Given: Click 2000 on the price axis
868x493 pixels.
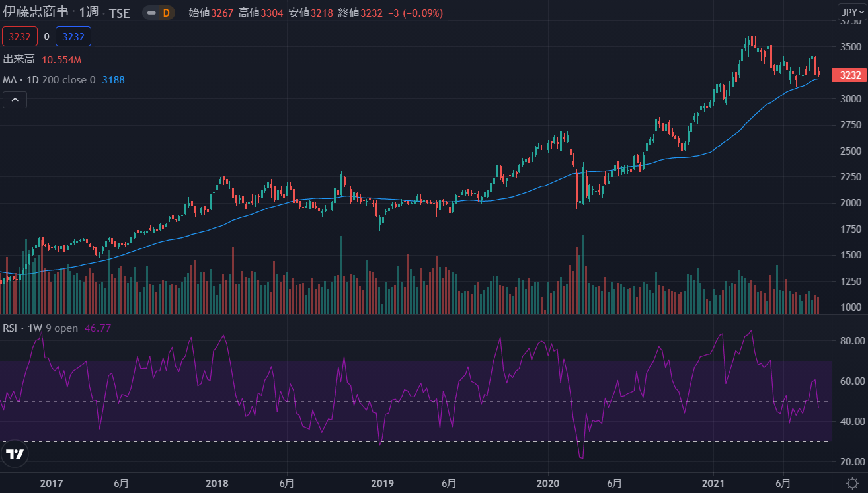Looking at the screenshot, I should 851,203.
